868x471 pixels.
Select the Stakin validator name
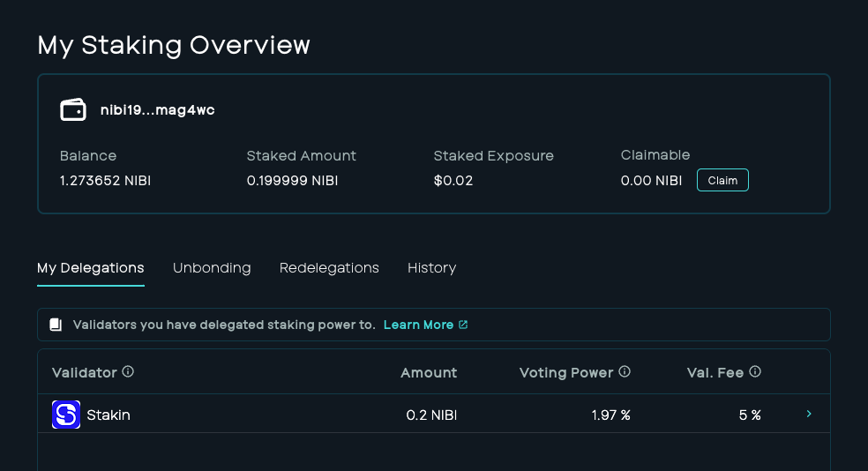pyautogui.click(x=108, y=415)
